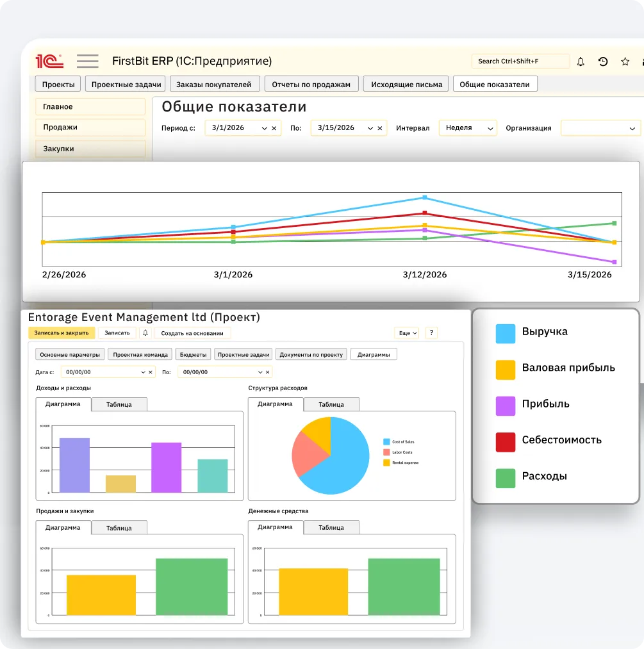
Task: Expand the 'Период с' date dropdown
Action: click(264, 128)
